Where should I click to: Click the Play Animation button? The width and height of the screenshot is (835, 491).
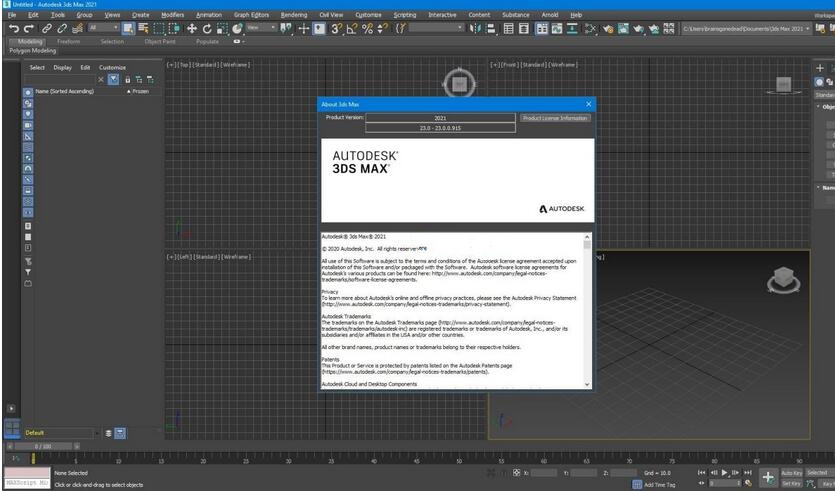click(724, 472)
